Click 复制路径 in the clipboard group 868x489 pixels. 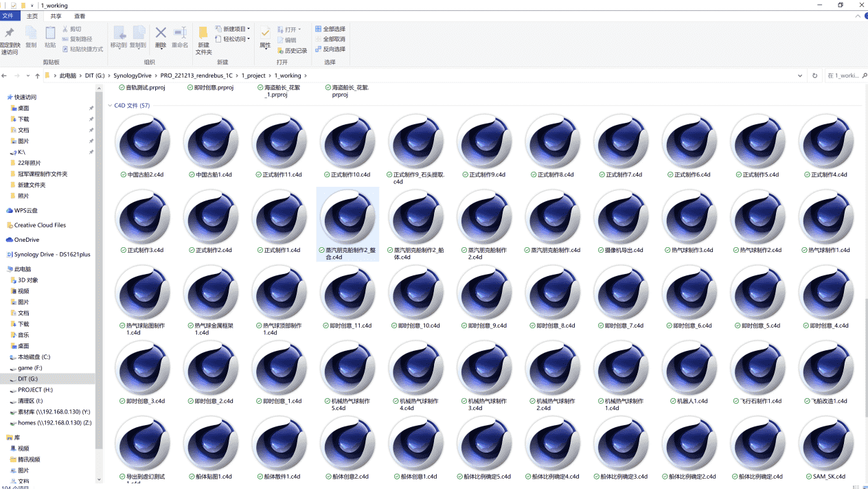(x=76, y=39)
